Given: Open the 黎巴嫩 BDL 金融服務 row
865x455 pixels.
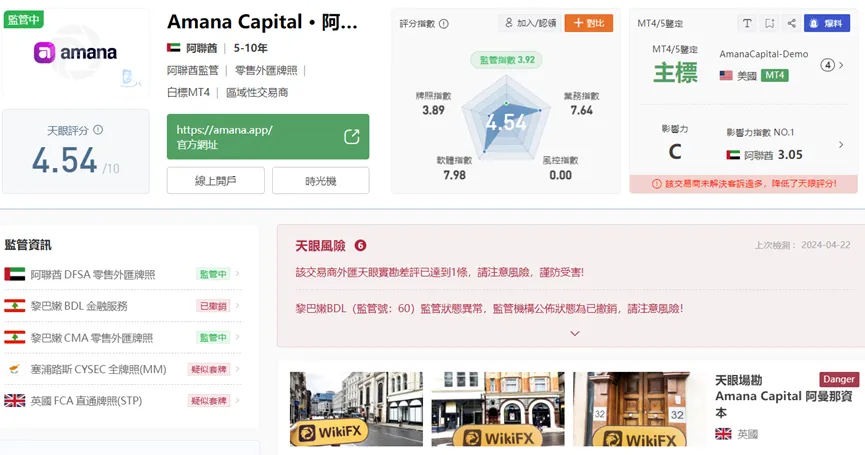Looking at the screenshot, I should pos(122,306).
